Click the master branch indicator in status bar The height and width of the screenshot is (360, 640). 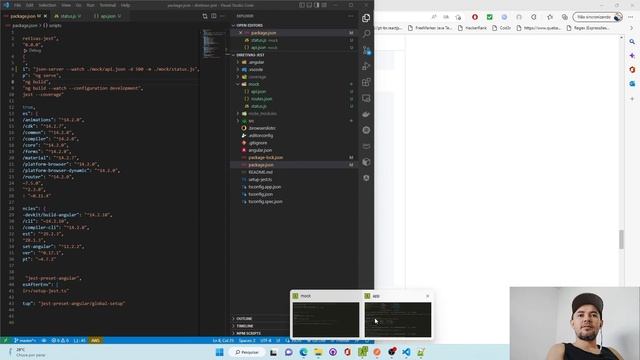click(24, 340)
